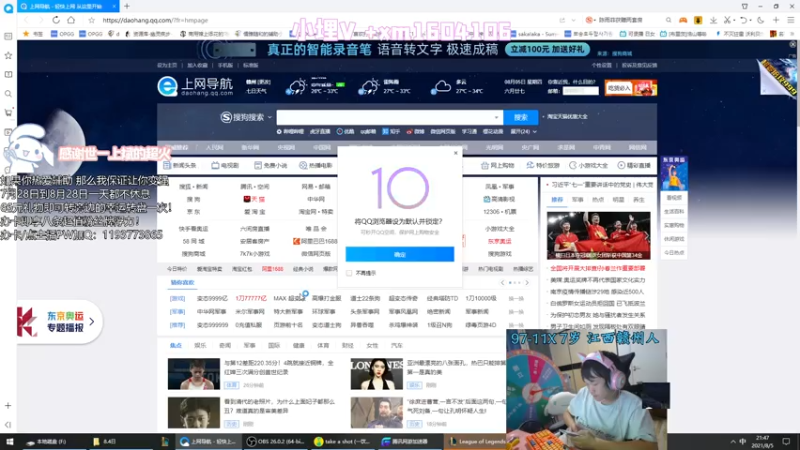The height and width of the screenshot is (450, 800).
Task: Go to browser home page icon
Action: tap(71, 20)
